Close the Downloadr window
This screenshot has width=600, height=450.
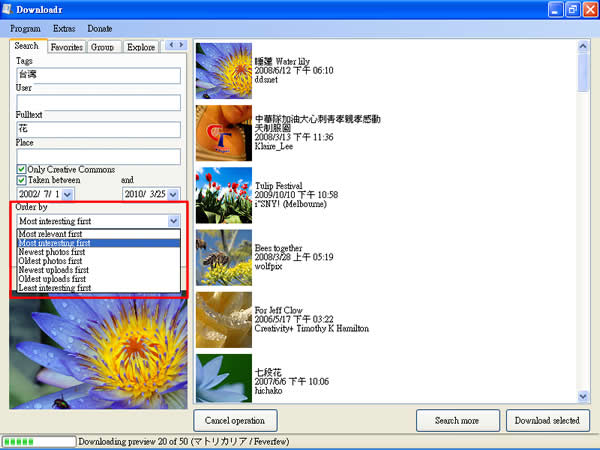tap(590, 10)
